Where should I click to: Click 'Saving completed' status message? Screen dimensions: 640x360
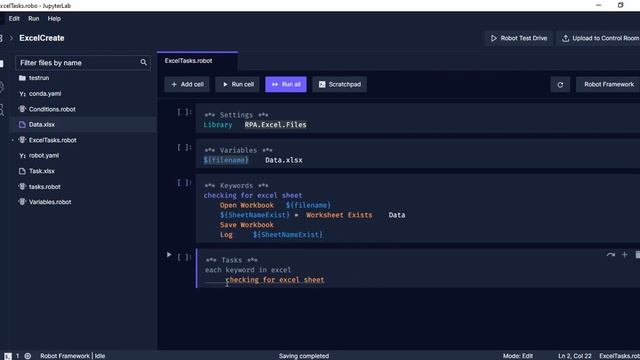tap(304, 356)
